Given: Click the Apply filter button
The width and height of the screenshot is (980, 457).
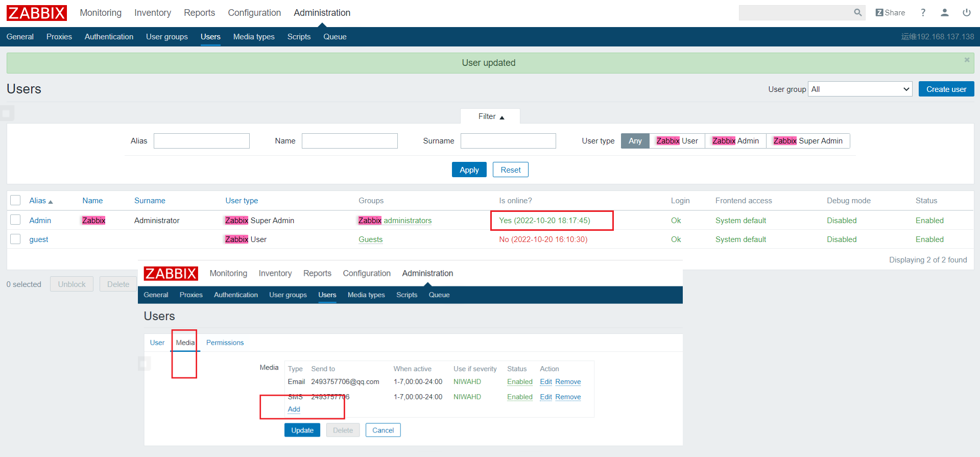Looking at the screenshot, I should pyautogui.click(x=469, y=170).
